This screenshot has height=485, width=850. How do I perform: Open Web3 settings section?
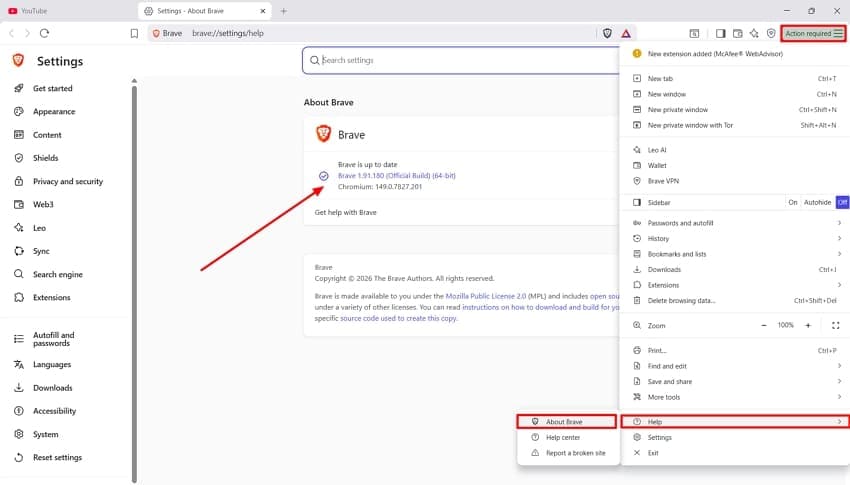point(43,205)
